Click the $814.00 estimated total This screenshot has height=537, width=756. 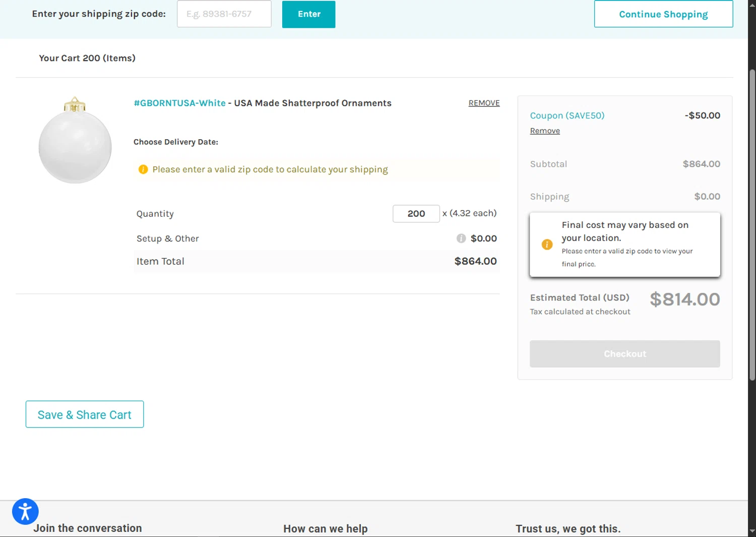click(684, 300)
